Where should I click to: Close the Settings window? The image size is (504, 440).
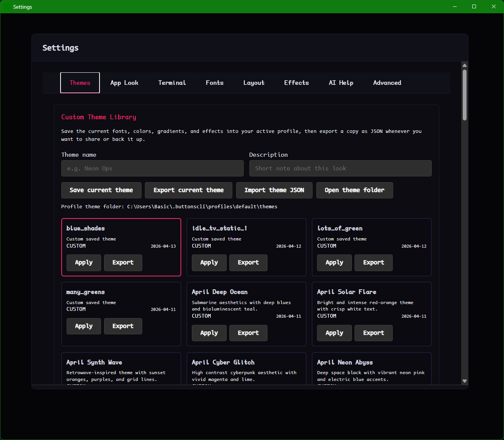(494, 6)
